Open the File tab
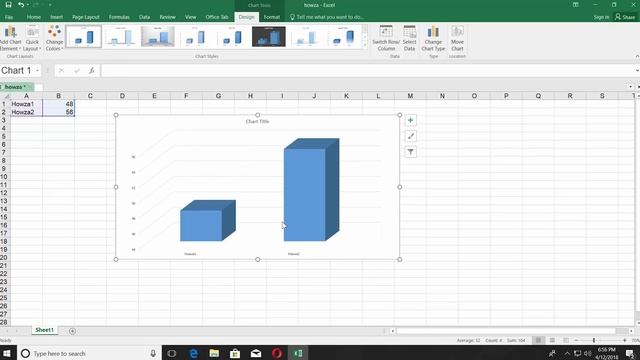Screen dimensions: 640x360 click(x=9, y=17)
